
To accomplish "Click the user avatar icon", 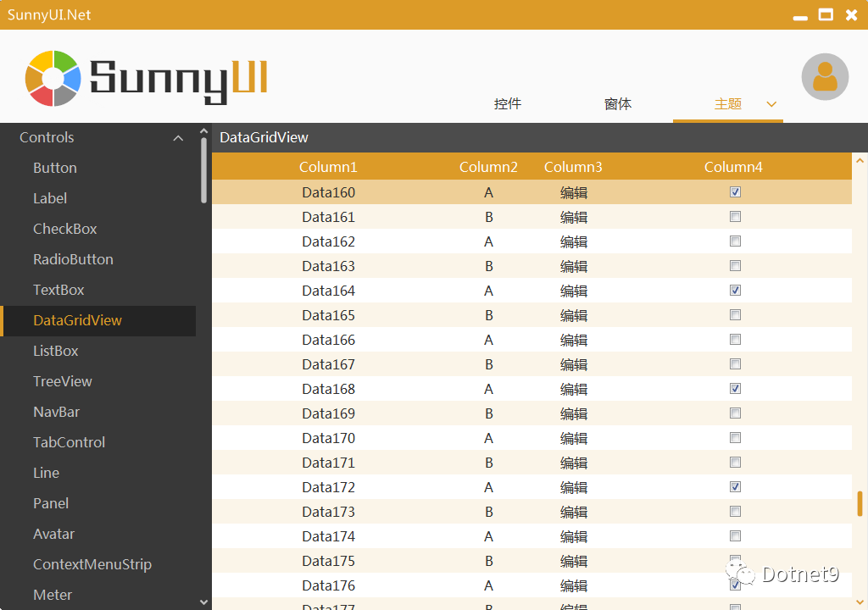I will tap(825, 77).
